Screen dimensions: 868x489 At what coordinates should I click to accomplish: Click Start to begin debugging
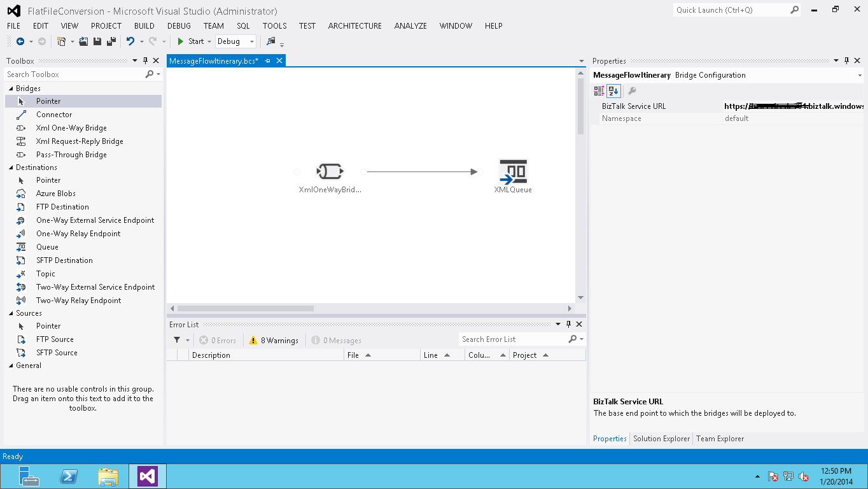pyautogui.click(x=190, y=41)
